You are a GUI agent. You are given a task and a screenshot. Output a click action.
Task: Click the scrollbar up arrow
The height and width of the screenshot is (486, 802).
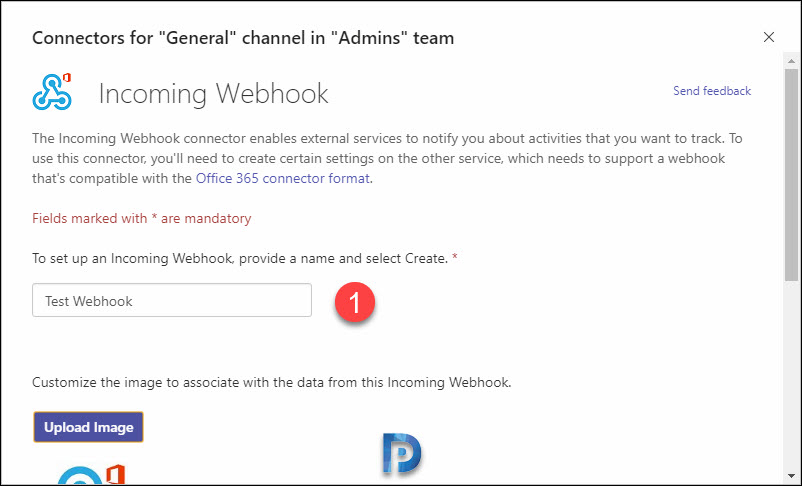(791, 61)
